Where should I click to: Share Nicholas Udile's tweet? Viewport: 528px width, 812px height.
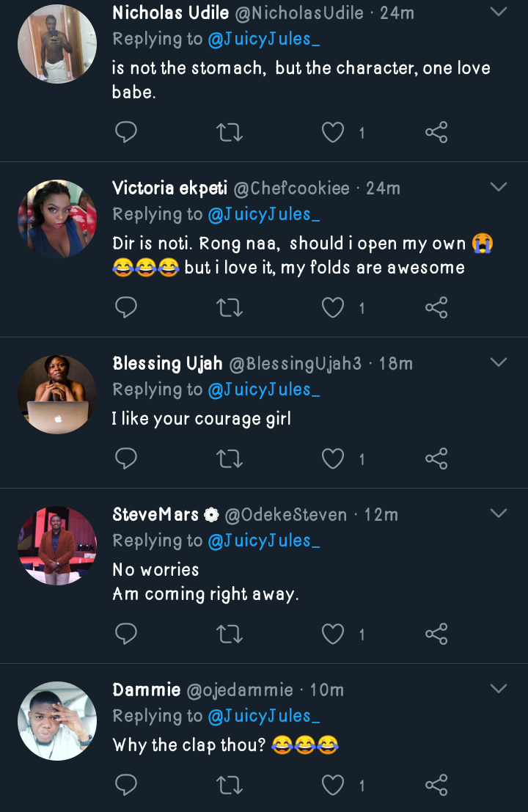(436, 133)
